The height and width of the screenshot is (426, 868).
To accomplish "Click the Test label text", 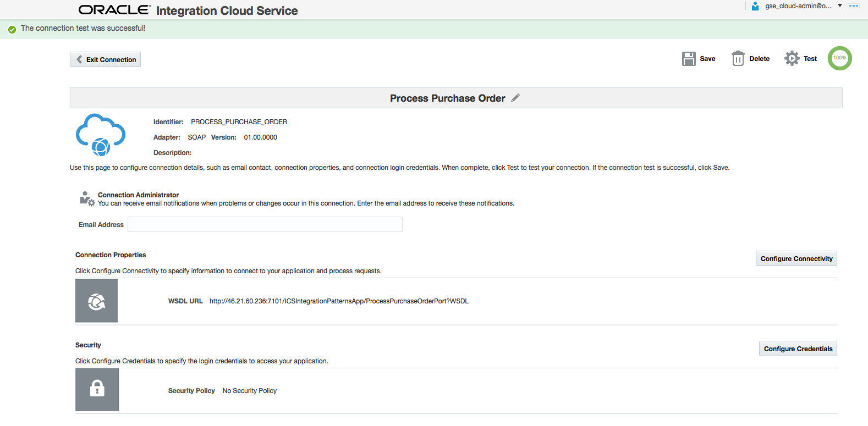I will [x=810, y=59].
